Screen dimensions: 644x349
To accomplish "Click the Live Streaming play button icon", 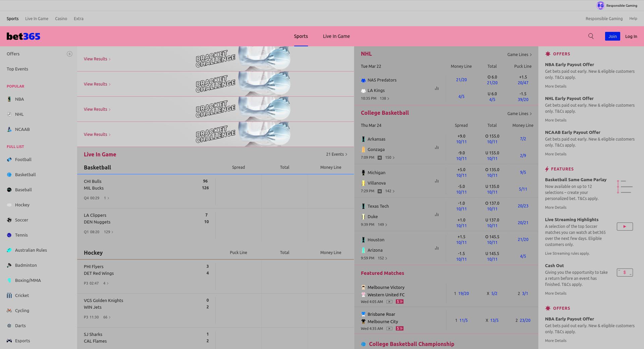I will pos(625,227).
